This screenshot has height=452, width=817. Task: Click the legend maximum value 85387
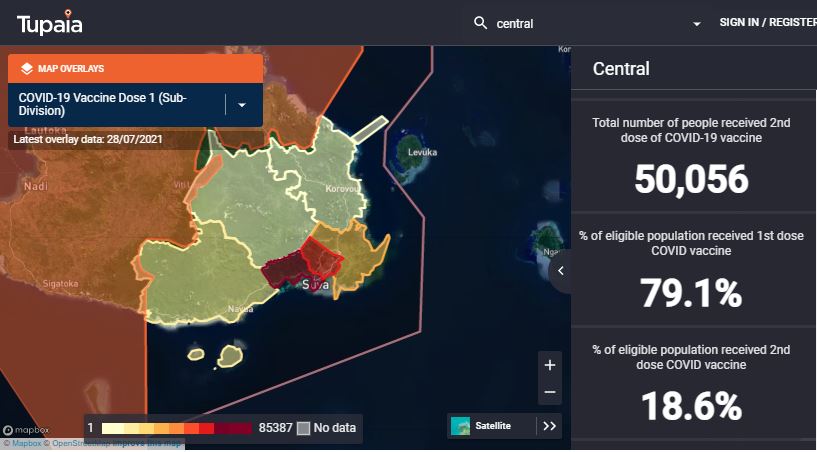point(276,428)
